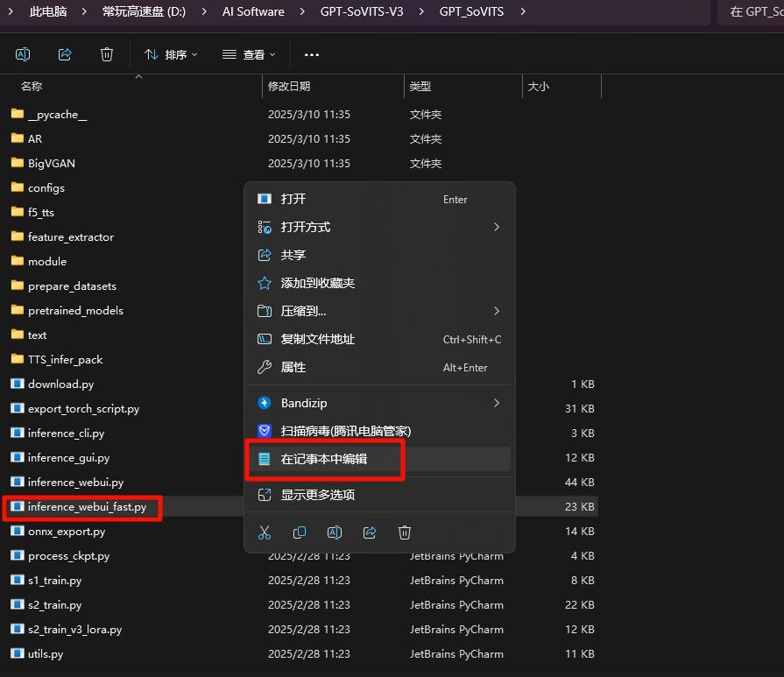
Task: Click the 修改日期 column header
Action: tap(289, 87)
